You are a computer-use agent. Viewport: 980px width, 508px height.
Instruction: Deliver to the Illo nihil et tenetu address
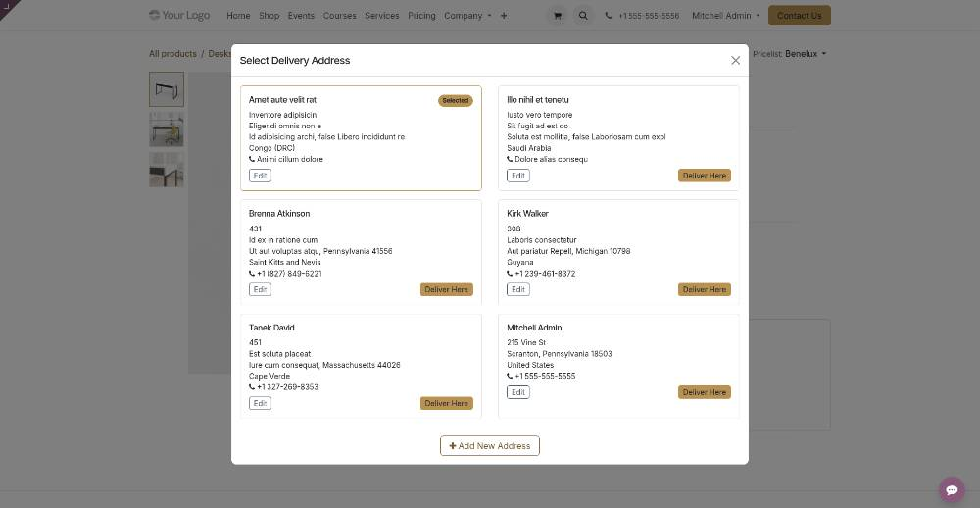[x=705, y=176]
